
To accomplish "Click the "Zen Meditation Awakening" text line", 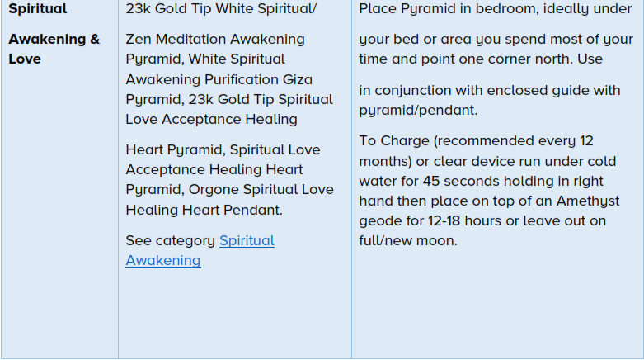I will point(214,40).
